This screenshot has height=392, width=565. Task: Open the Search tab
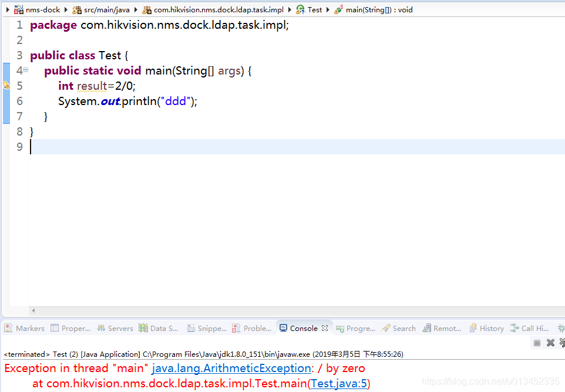pos(399,328)
